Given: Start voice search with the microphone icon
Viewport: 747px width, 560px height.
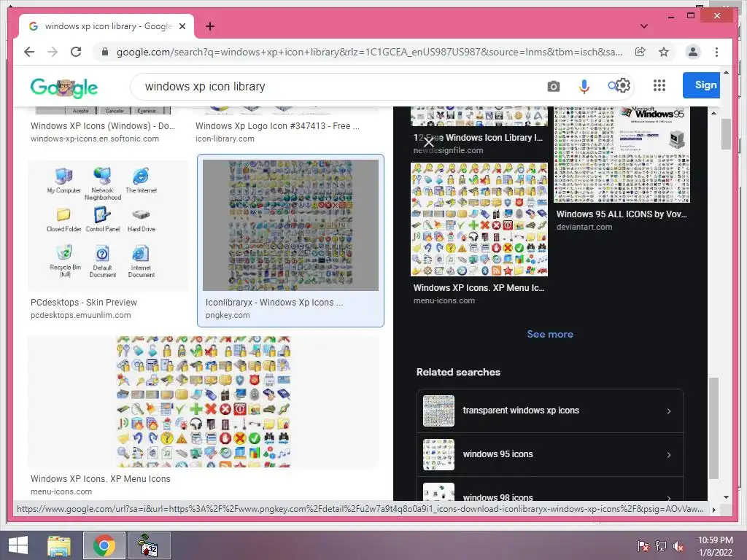Looking at the screenshot, I should click(584, 86).
